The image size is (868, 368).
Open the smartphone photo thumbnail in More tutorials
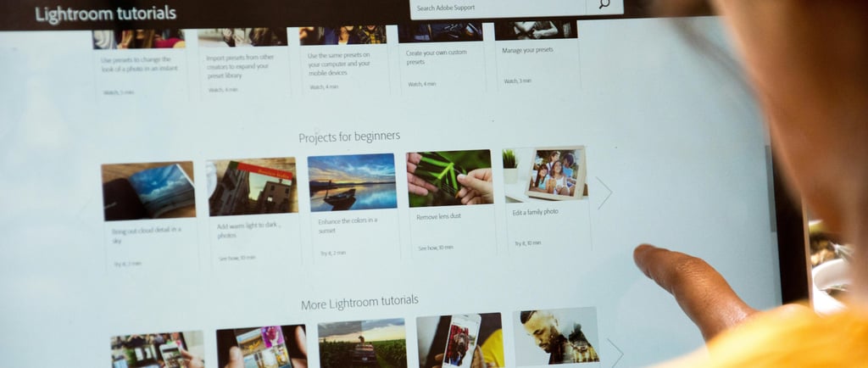[459, 340]
